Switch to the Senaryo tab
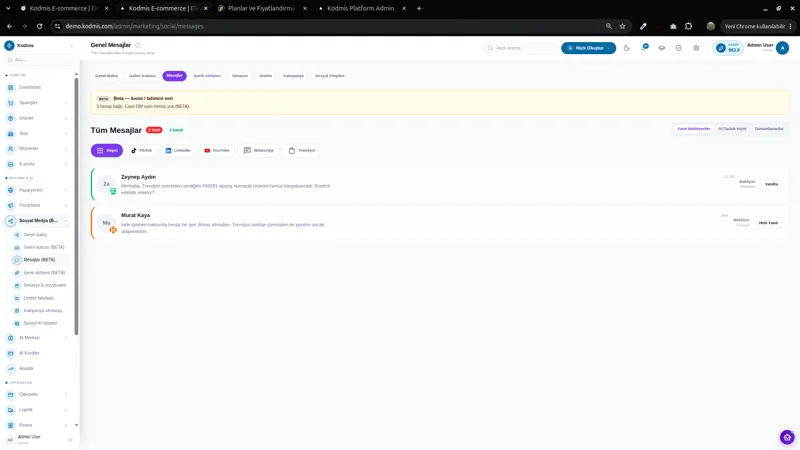This screenshot has width=800, height=450. click(240, 76)
